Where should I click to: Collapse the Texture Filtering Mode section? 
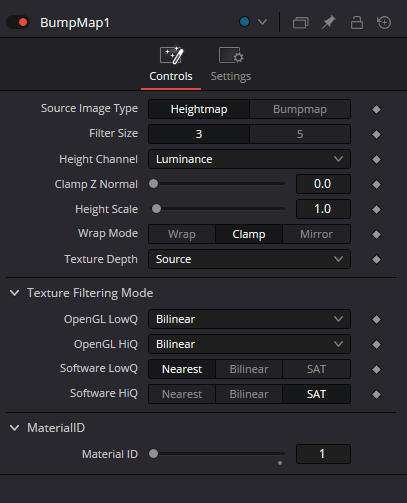click(15, 293)
